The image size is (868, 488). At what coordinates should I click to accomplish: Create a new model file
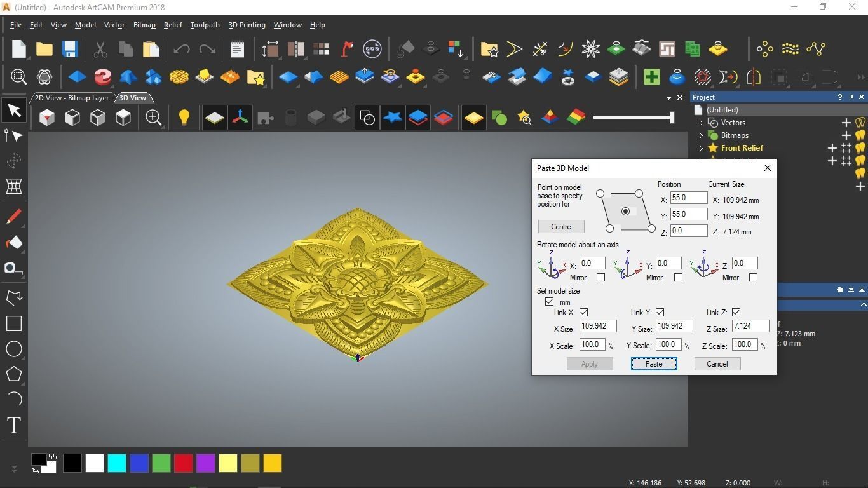point(18,48)
